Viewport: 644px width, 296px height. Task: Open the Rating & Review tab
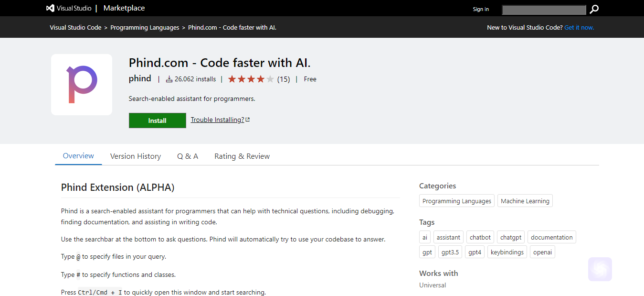click(x=242, y=156)
